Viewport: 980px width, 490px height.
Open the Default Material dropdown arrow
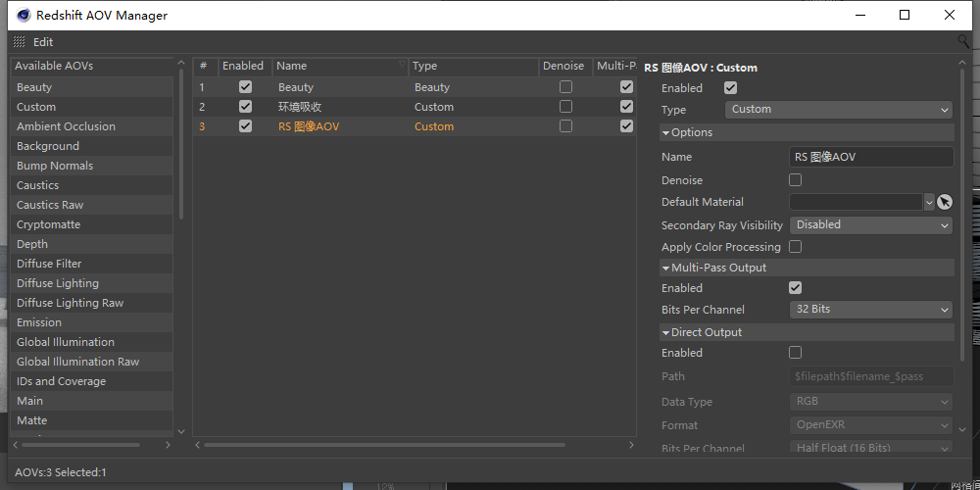(929, 202)
